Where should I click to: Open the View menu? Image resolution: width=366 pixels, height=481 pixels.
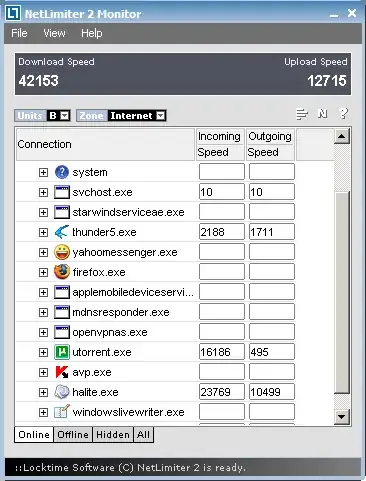(x=54, y=33)
